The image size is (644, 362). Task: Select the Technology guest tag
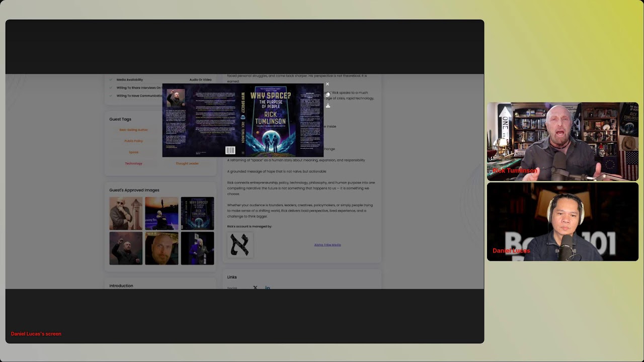click(x=133, y=163)
